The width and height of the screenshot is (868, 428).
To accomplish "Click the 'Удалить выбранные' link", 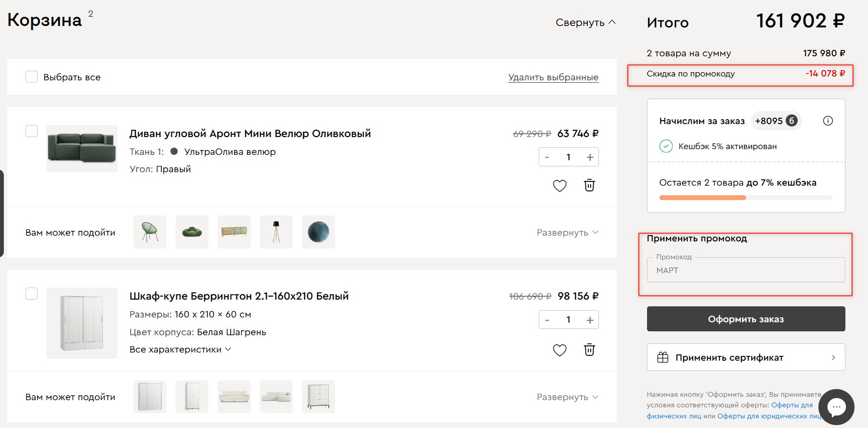I will coord(553,77).
